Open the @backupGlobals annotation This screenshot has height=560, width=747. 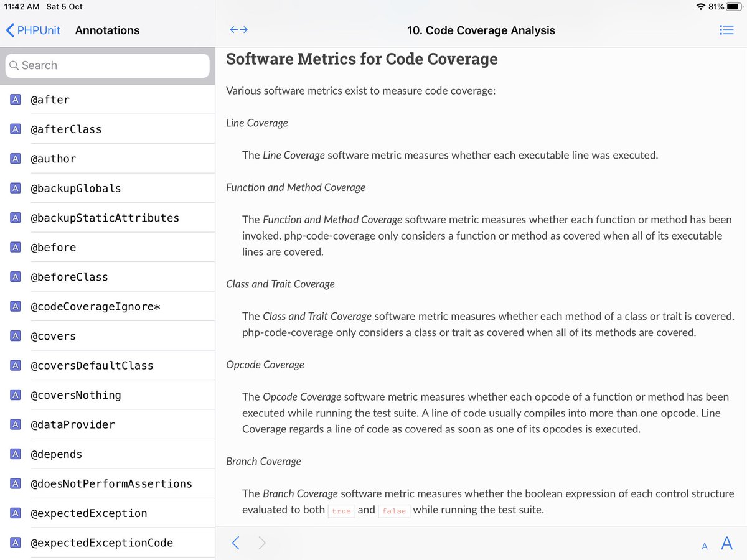pyautogui.click(x=76, y=189)
